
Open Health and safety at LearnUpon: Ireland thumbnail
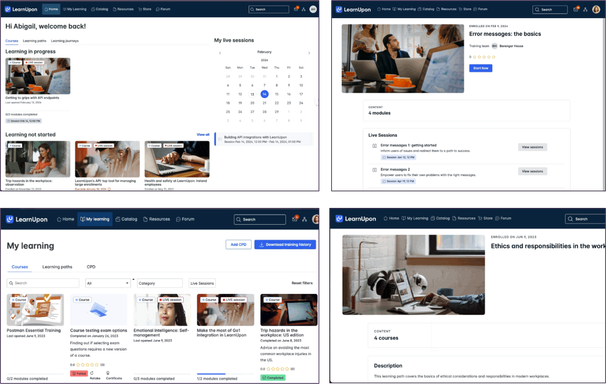pyautogui.click(x=177, y=159)
